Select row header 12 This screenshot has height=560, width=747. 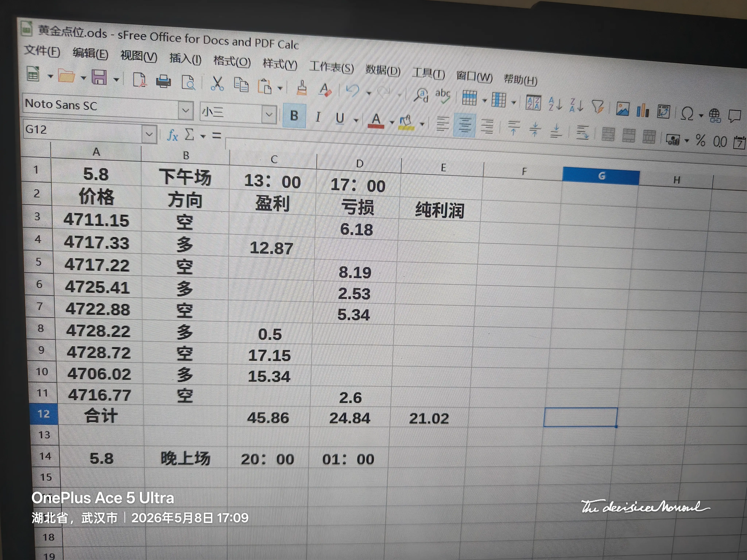[44, 414]
